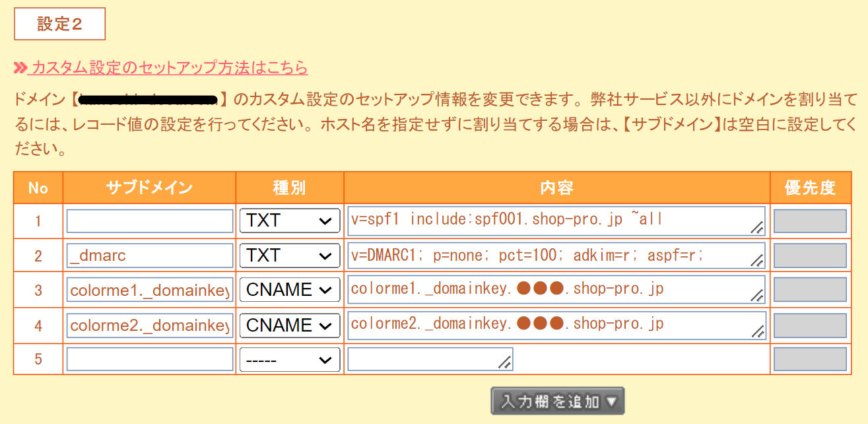Focus the _dmarc subdomain field
Screen dimensions: 868x424
point(150,256)
